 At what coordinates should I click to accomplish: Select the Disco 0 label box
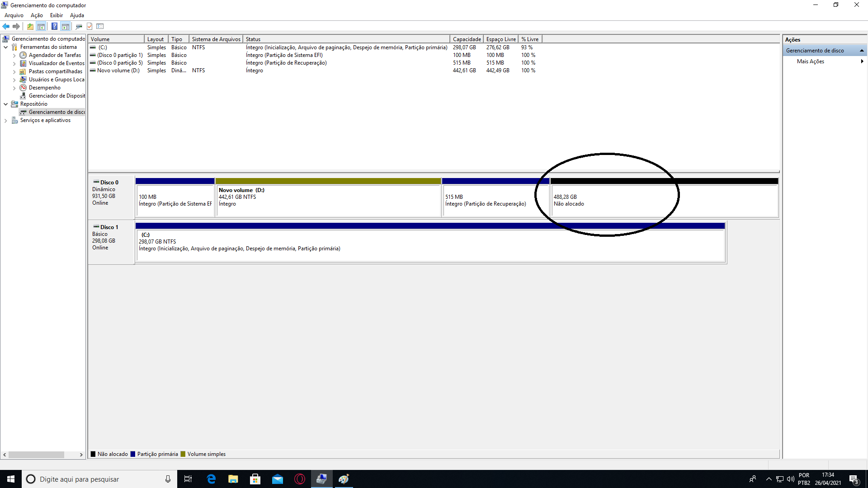(111, 197)
